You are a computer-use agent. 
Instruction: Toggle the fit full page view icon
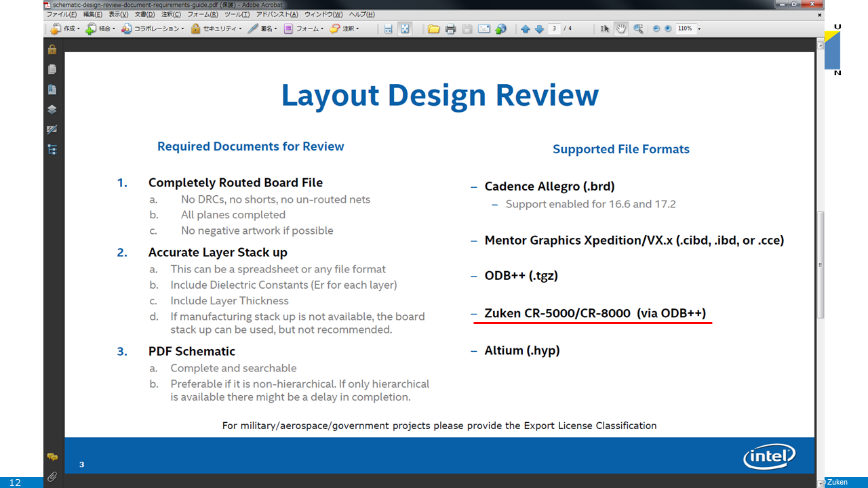[x=405, y=29]
